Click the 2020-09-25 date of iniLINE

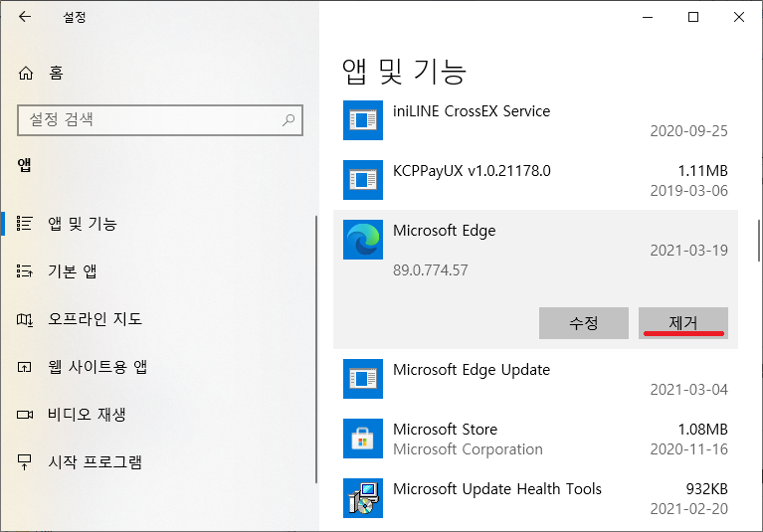tap(689, 131)
